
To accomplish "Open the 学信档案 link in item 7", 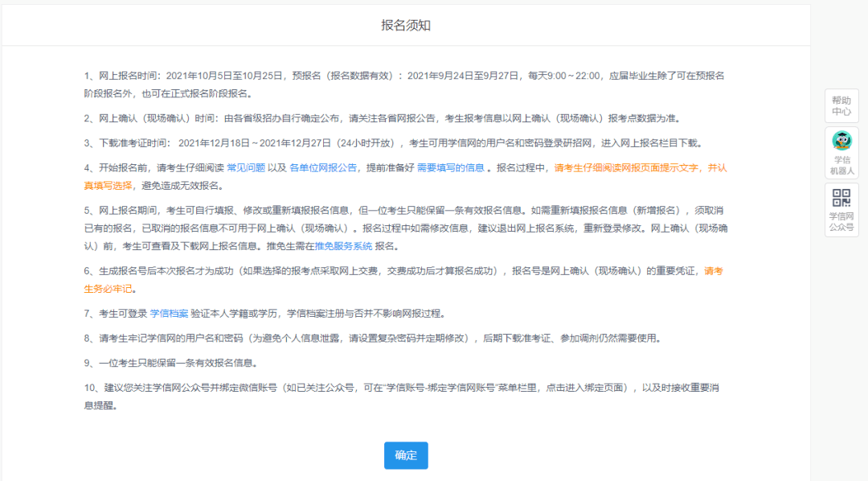I will click(169, 314).
